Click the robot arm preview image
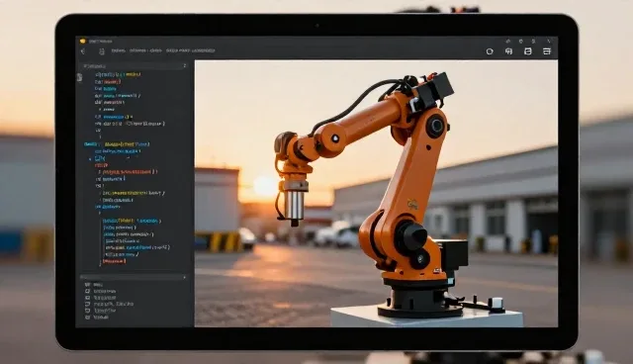633x364 pixels. [376, 194]
